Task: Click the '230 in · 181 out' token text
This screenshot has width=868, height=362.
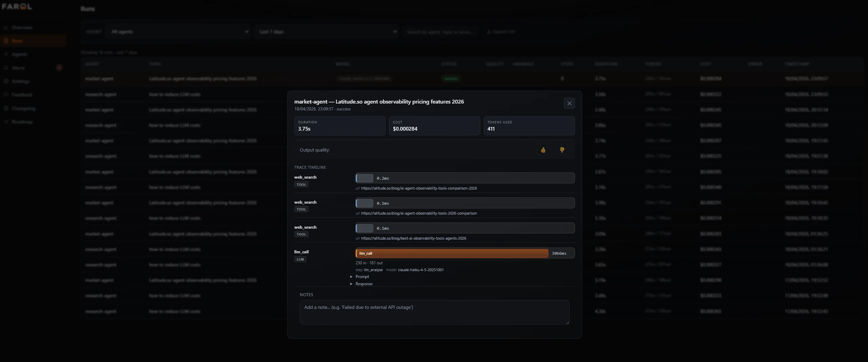Action: click(369, 263)
